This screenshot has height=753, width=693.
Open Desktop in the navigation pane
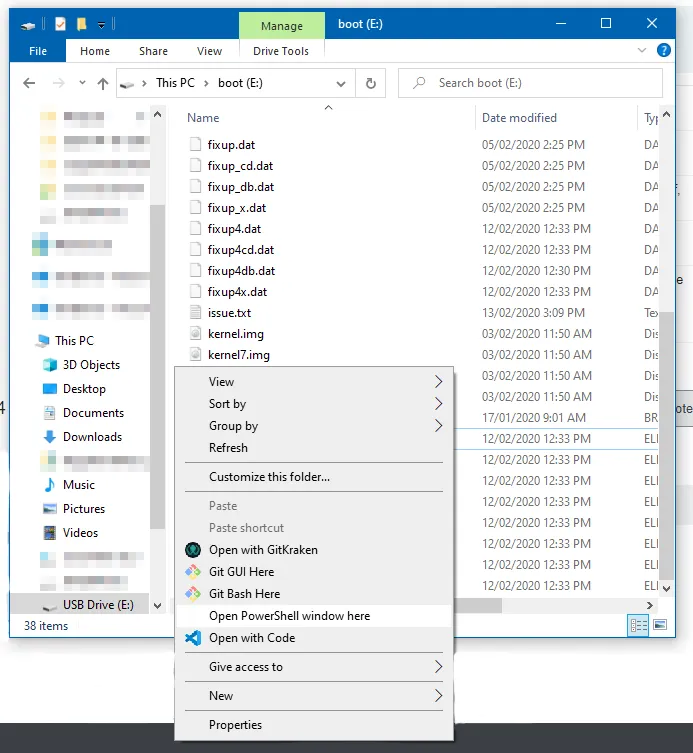point(84,389)
